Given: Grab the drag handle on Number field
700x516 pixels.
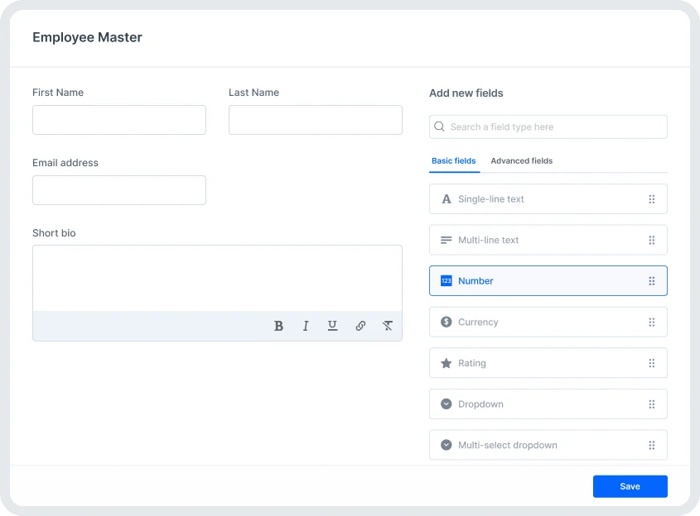Looking at the screenshot, I should (x=652, y=281).
